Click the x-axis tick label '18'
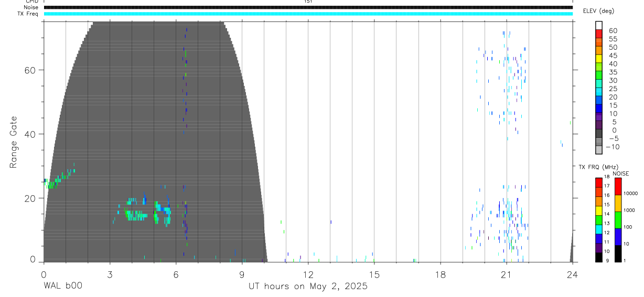This screenshot has width=644, height=297. pos(440,274)
